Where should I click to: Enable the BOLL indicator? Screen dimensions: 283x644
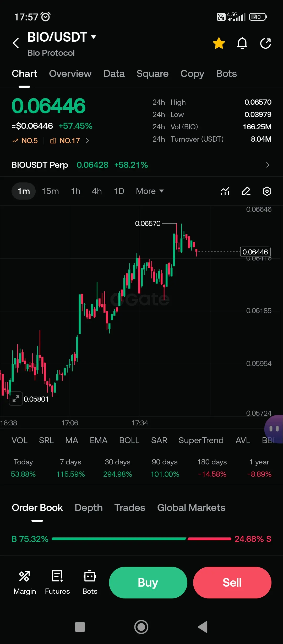coord(129,440)
